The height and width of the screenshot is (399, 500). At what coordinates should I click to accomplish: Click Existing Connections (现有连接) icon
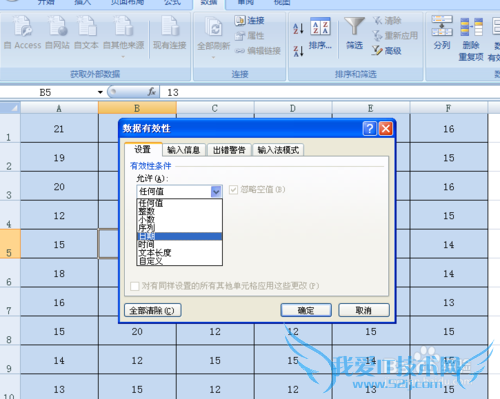pos(170,32)
